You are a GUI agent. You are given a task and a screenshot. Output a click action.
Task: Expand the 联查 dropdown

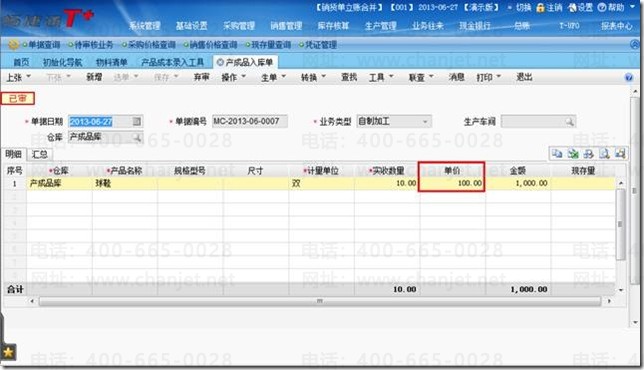pyautogui.click(x=421, y=77)
